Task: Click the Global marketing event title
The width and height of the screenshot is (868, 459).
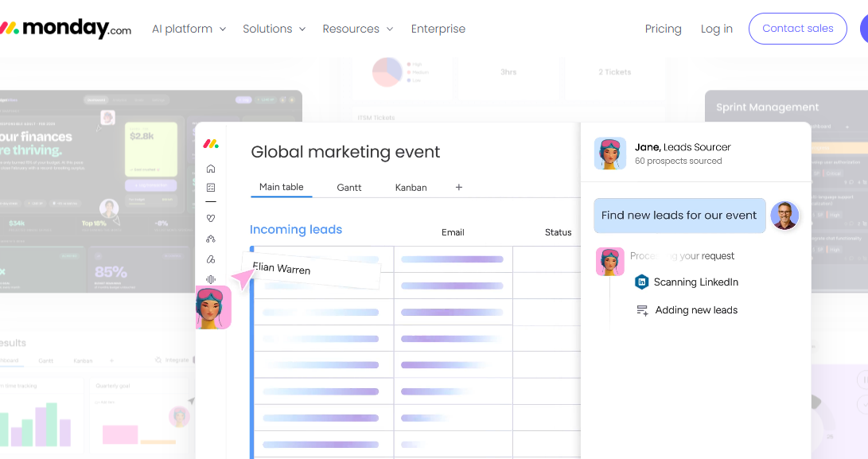Action: pyautogui.click(x=345, y=152)
